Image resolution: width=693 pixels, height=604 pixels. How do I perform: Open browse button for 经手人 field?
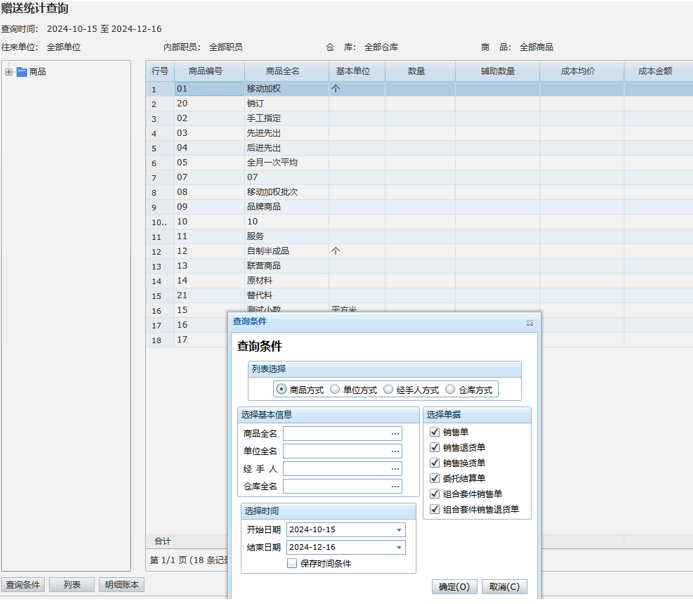point(396,469)
